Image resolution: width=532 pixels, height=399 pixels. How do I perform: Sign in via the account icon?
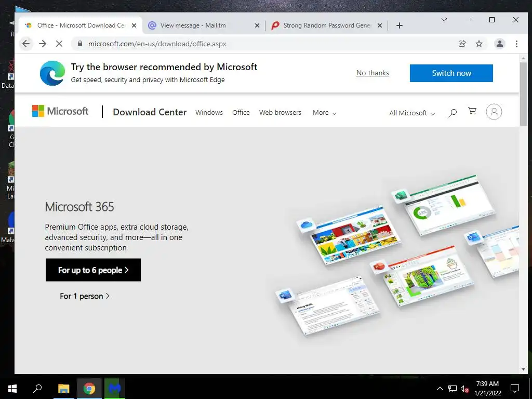(x=494, y=112)
